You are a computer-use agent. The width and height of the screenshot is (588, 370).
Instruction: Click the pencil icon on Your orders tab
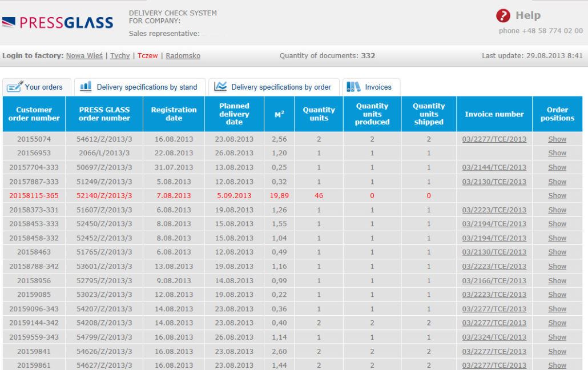[15, 87]
